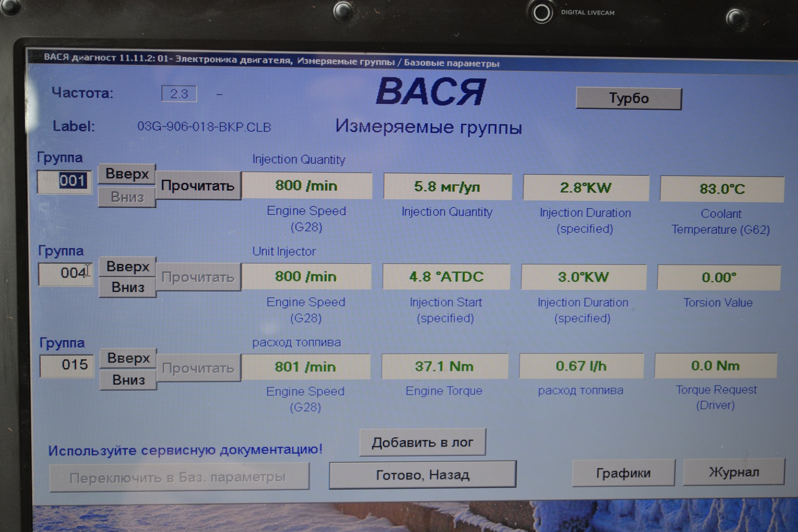This screenshot has width=798, height=532.
Task: Select the group 001 number field
Action: [65, 181]
